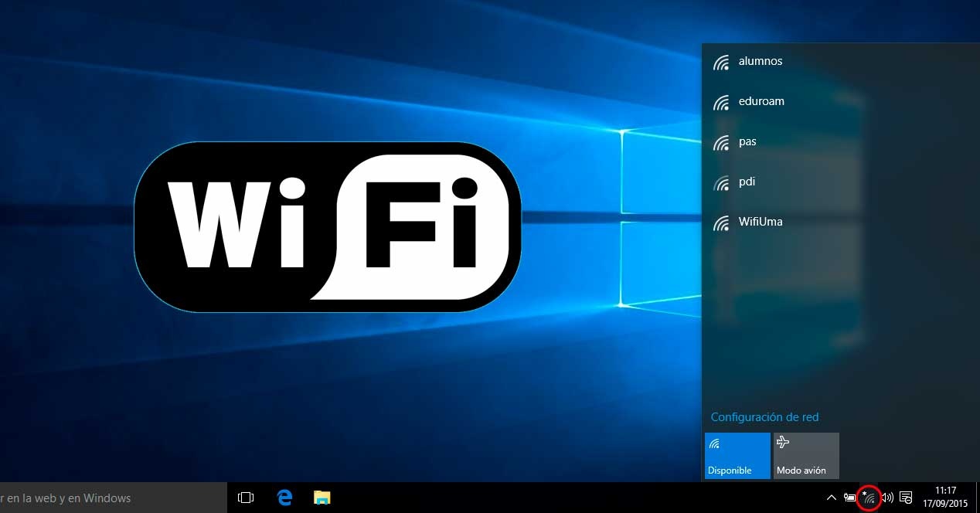Connect to the WifiUma network

(761, 222)
